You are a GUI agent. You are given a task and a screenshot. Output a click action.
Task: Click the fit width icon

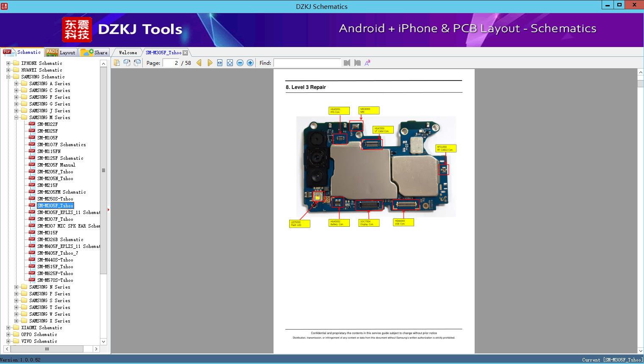click(x=220, y=63)
